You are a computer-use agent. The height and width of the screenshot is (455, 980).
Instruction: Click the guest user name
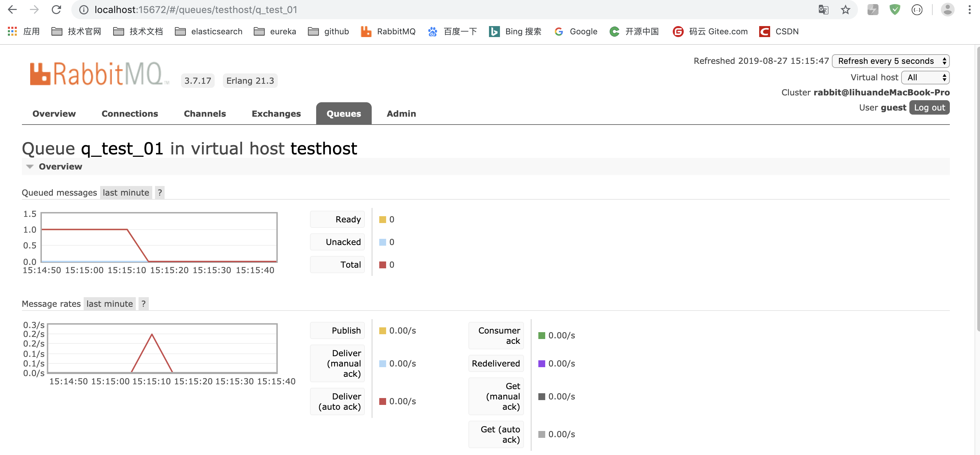(x=893, y=108)
